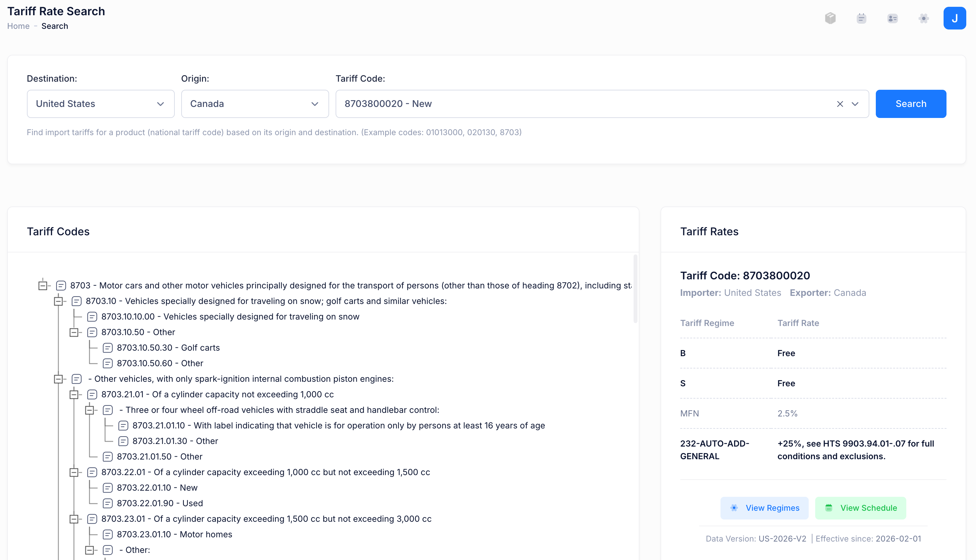
Task: Click document icon beside Golf carts entry
Action: 108,348
